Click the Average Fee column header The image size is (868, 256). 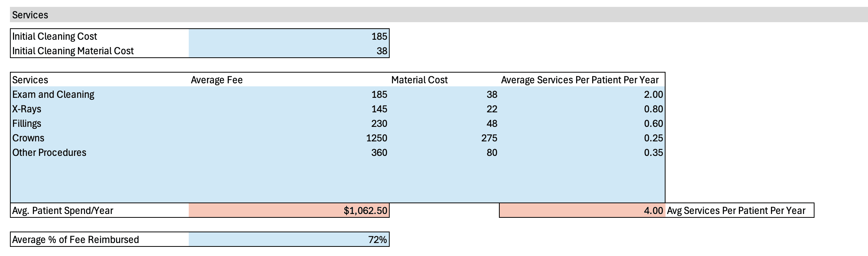[217, 80]
